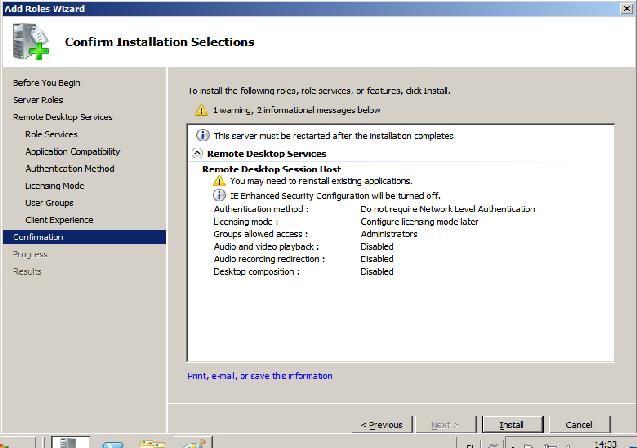Click the warning icon next to 'reinstall existing applications'
Image resolution: width=637 pixels, height=448 pixels.
point(219,181)
